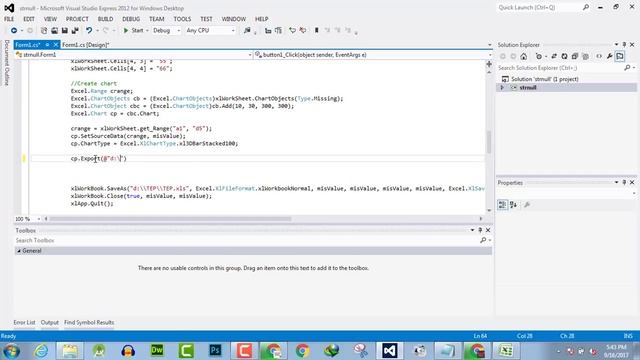Open Photoshop from the Windows taskbar

click(x=215, y=351)
